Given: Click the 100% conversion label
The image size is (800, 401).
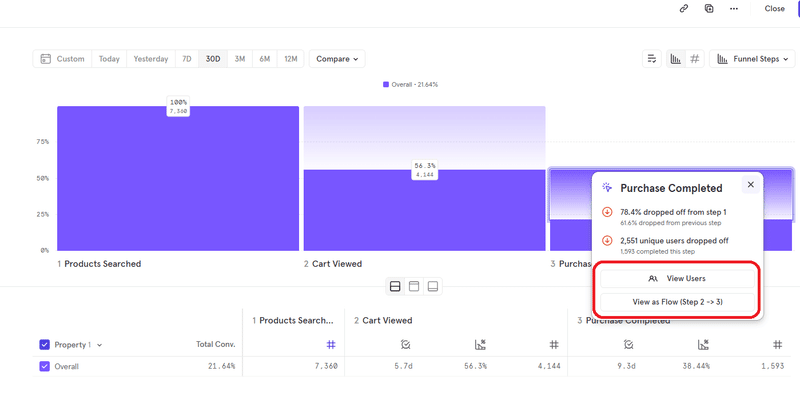Looking at the screenshot, I should [x=178, y=107].
